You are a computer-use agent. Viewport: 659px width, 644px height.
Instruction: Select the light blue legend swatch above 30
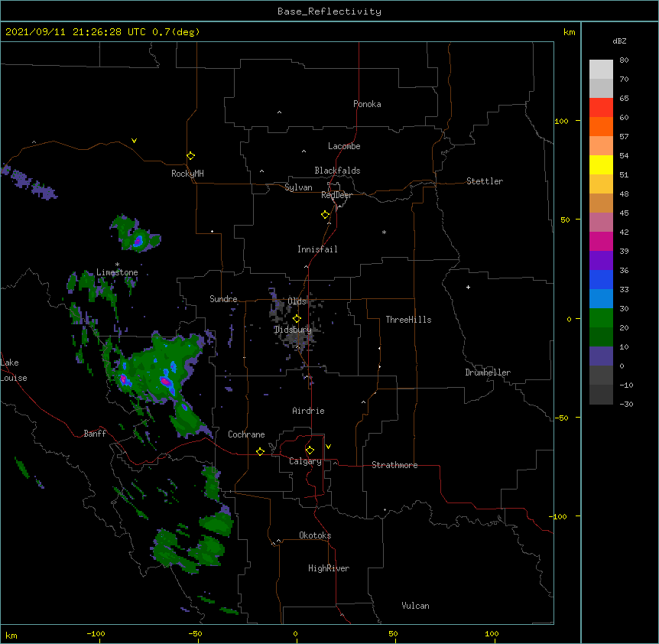pos(601,299)
